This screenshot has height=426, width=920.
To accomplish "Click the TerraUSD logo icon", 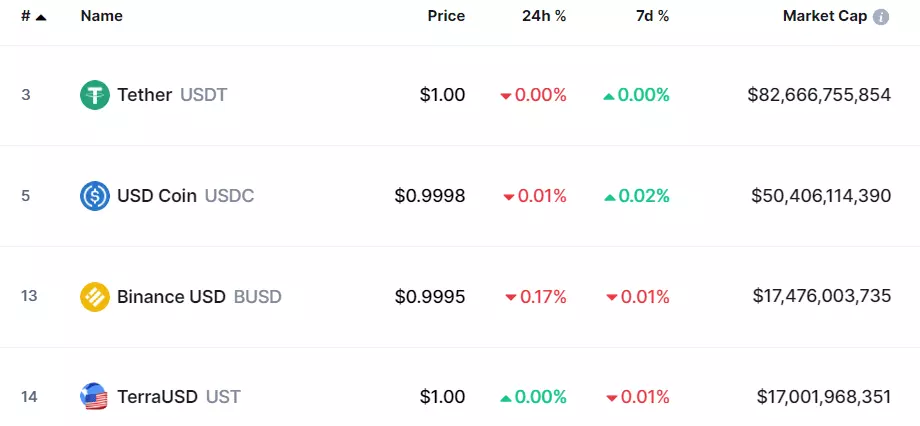I will point(94,397).
